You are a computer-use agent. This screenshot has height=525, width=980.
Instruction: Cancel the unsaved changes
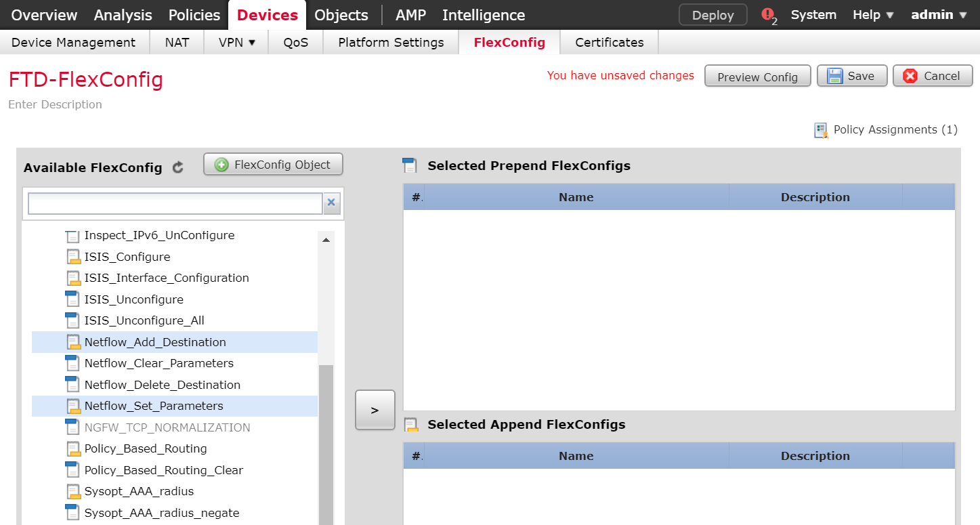coord(933,76)
